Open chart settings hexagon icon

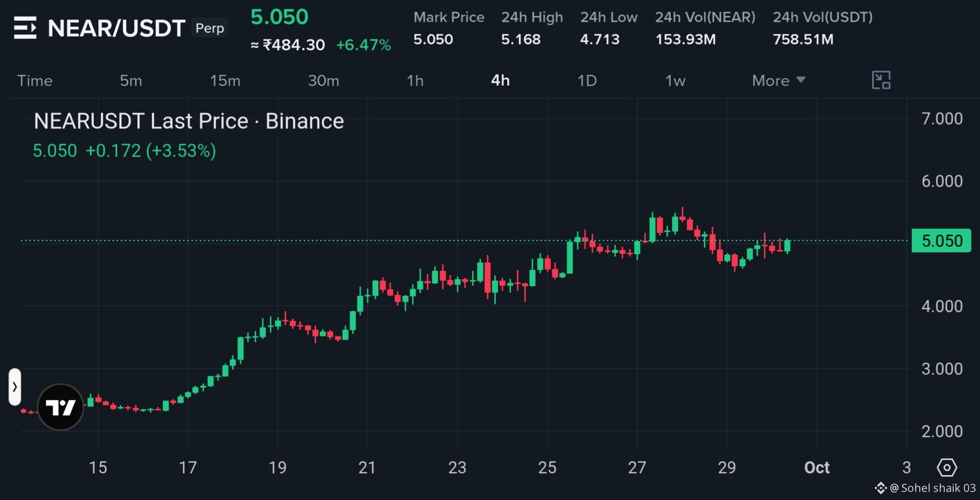point(947,468)
